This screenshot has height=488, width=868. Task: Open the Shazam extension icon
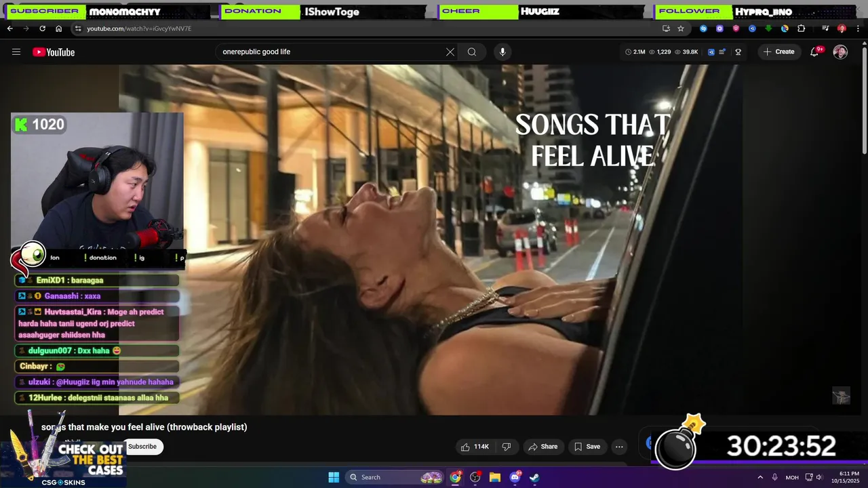click(703, 28)
